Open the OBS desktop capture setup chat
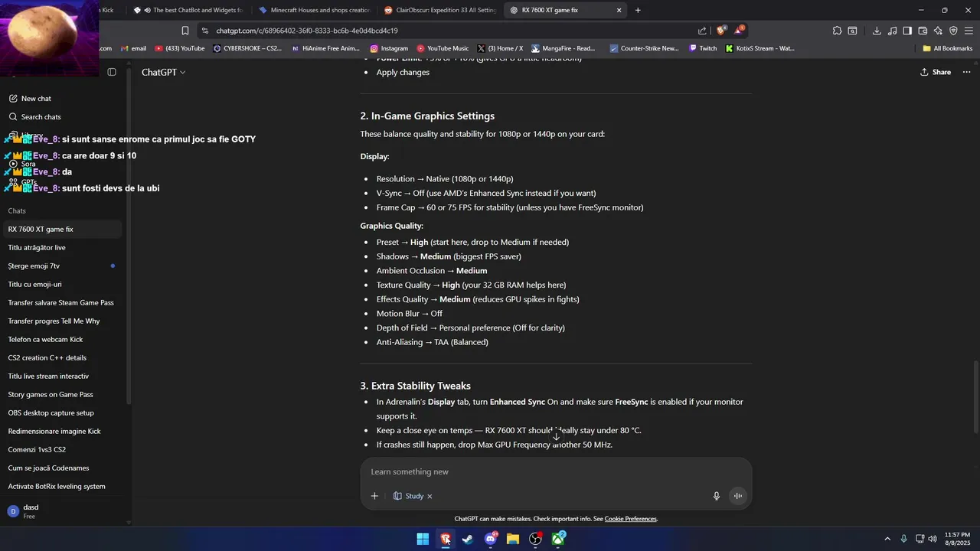 coord(63,413)
